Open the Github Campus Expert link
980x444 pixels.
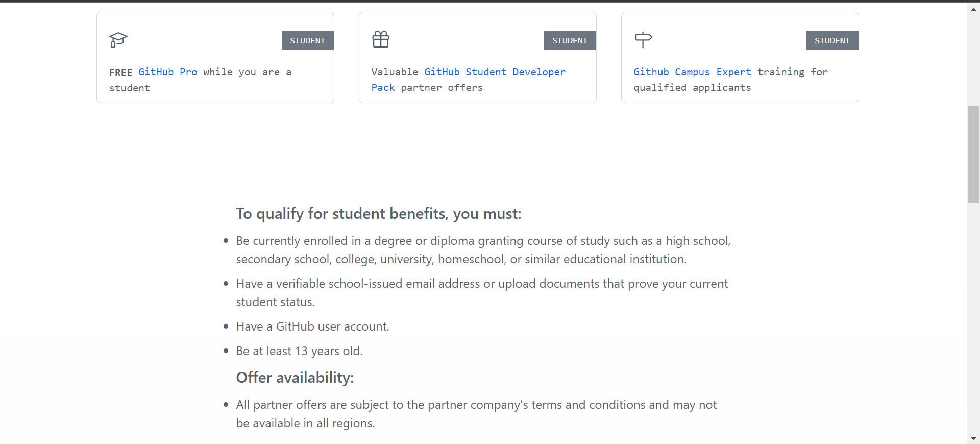tap(692, 72)
